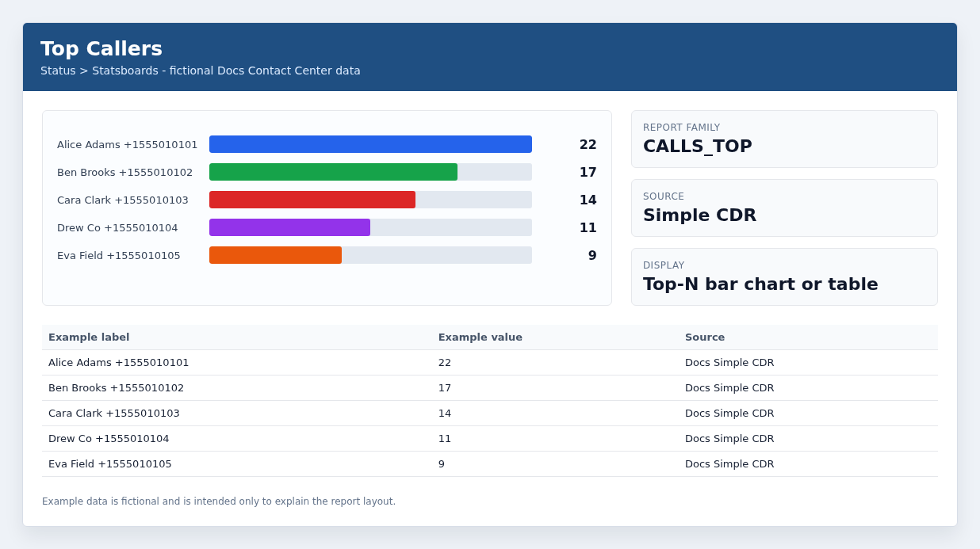
Task: Click bold value 22 beside the chart
Action: tap(588, 144)
